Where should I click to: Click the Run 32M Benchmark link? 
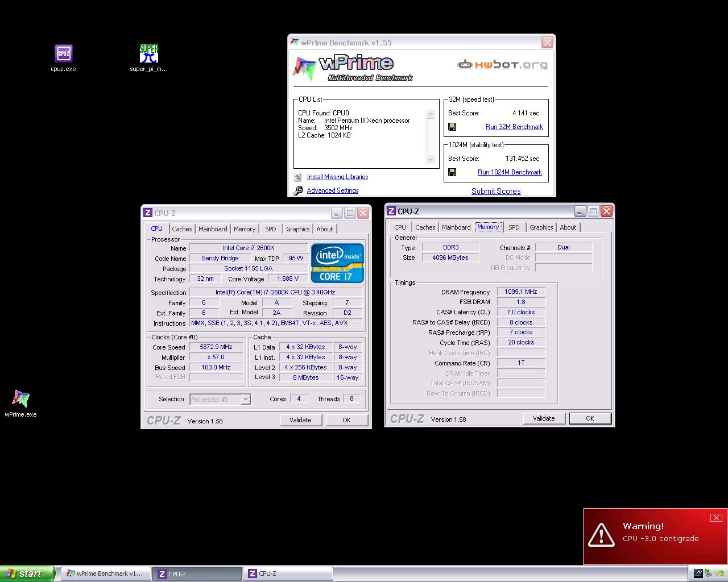[x=514, y=127]
